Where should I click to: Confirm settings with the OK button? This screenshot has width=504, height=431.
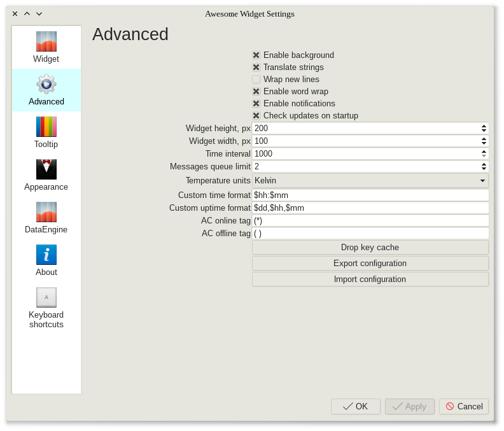[356, 407]
